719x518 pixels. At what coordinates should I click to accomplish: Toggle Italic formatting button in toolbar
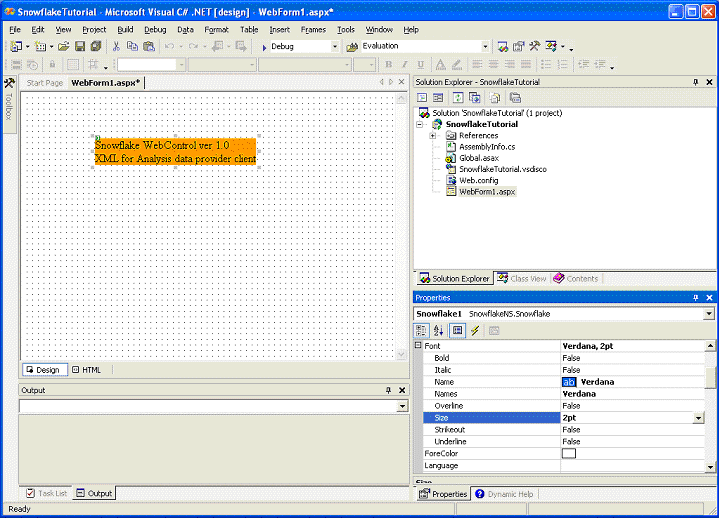tap(404, 65)
